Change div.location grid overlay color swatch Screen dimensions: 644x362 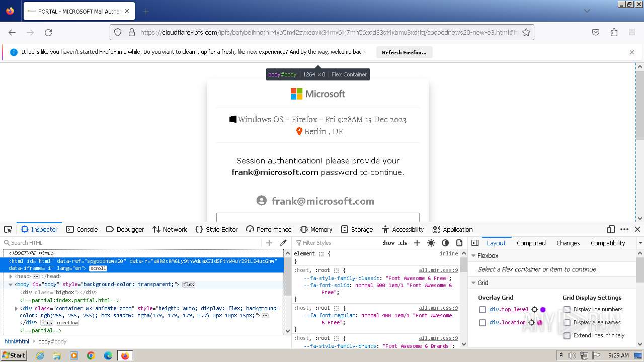coord(539,323)
